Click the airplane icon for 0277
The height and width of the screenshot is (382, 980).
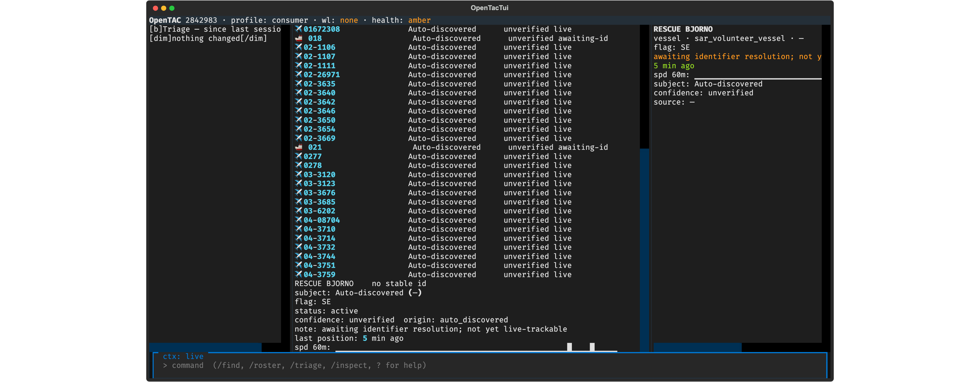click(x=299, y=157)
